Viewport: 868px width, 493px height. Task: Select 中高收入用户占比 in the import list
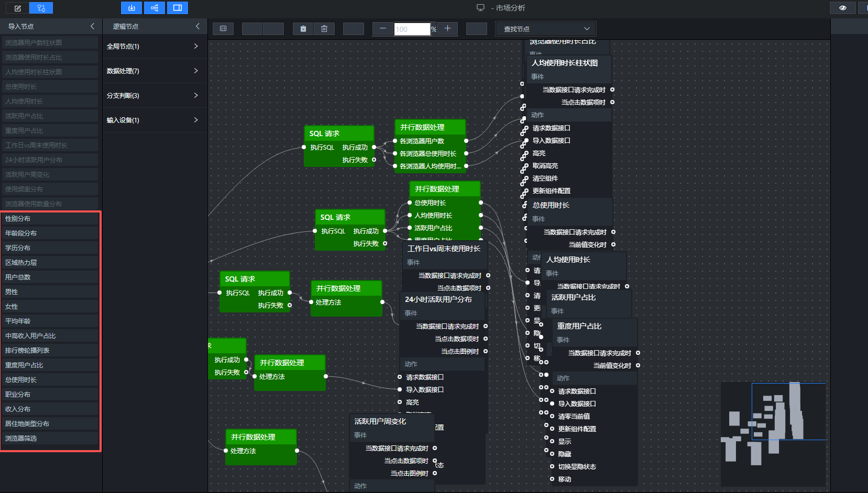[50, 336]
